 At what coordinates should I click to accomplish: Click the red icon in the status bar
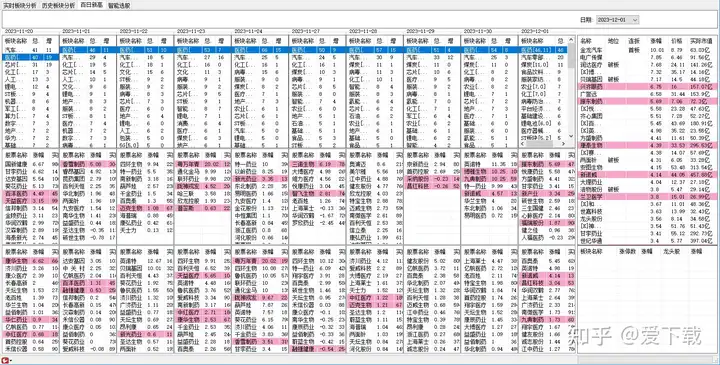(6, 361)
